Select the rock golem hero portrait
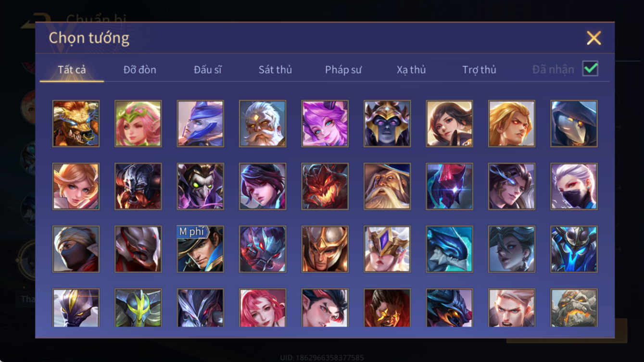The width and height of the screenshot is (644, 362). pos(574,308)
